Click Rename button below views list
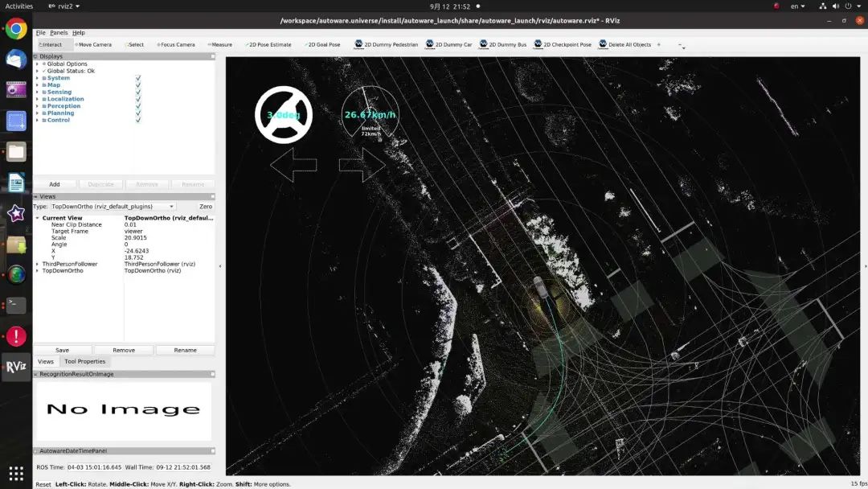The width and height of the screenshot is (868, 489). pos(185,350)
